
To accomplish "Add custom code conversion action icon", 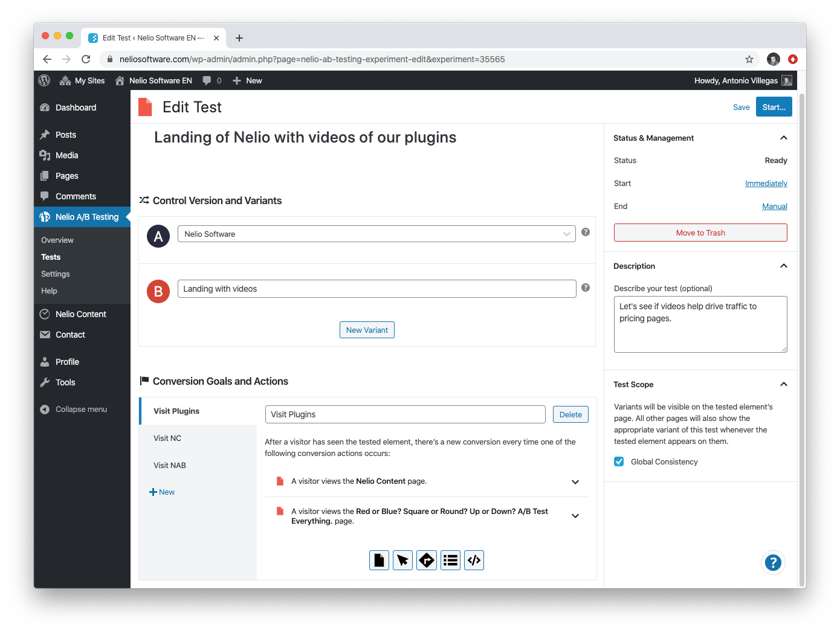I will coord(474,561).
